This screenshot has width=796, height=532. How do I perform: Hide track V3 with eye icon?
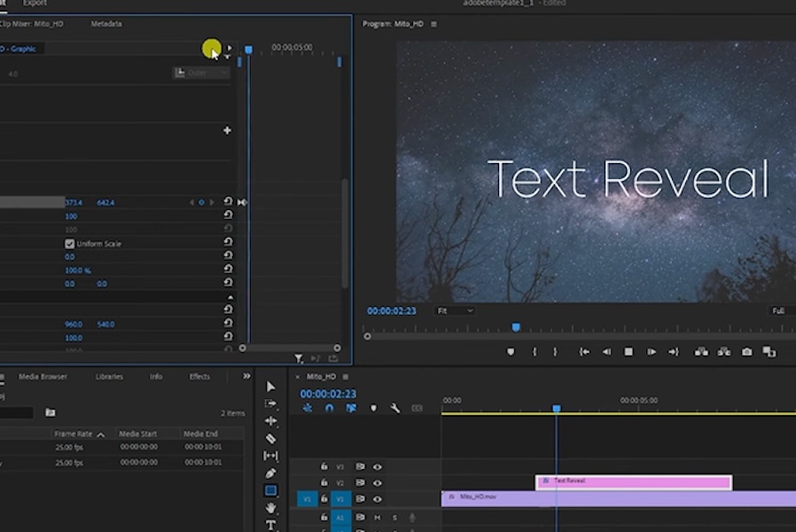coord(378,467)
